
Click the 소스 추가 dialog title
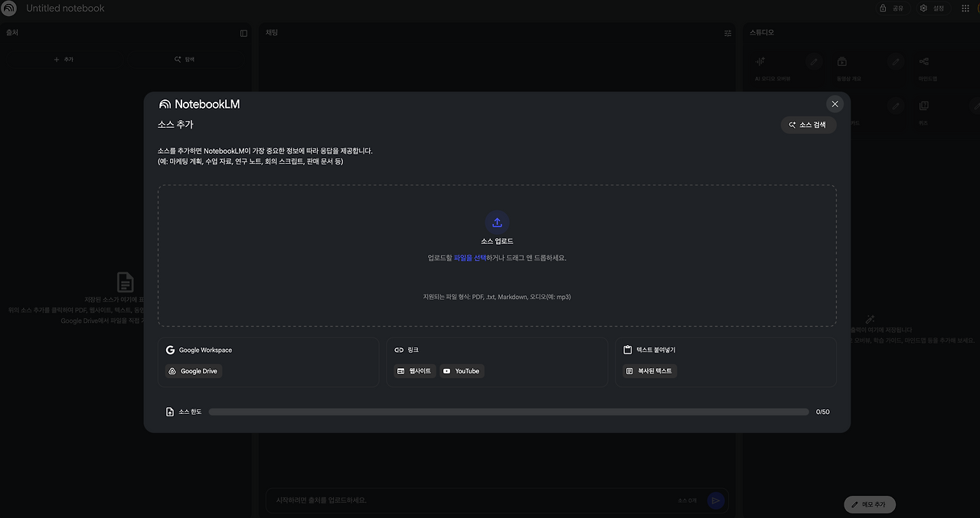[175, 124]
